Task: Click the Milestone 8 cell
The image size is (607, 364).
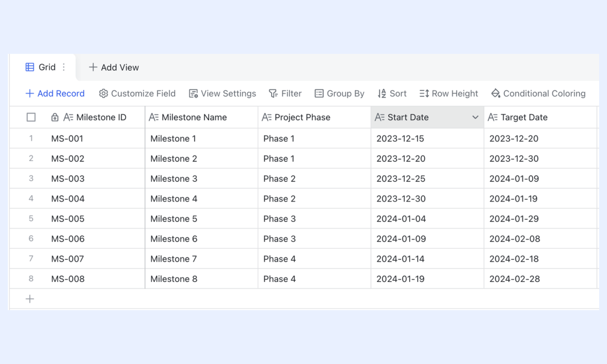Action: pyautogui.click(x=202, y=278)
